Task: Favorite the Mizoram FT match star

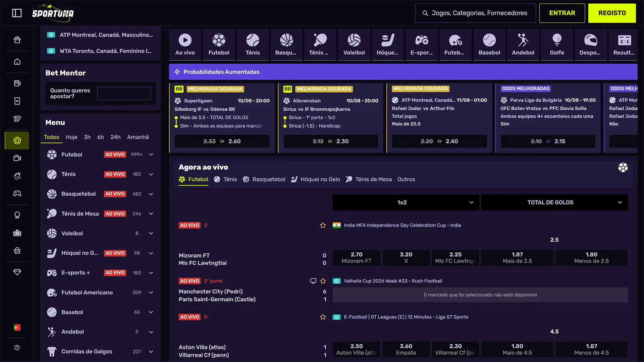Action: point(323,225)
